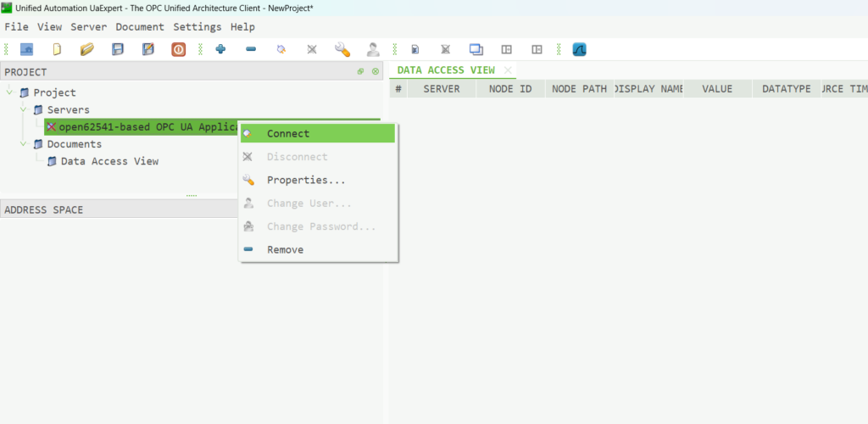Click the overlapping windows toolbar icon
868x424 pixels.
(476, 50)
